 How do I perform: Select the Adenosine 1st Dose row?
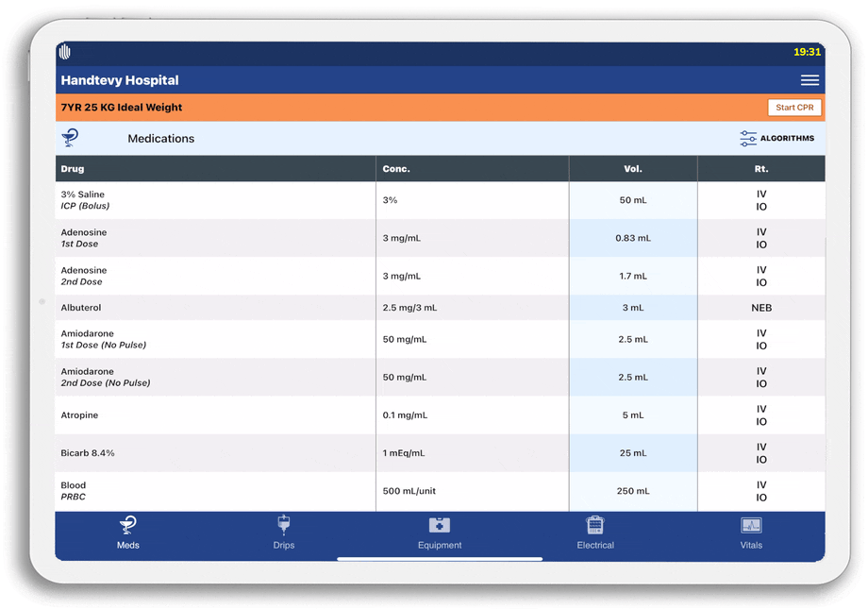click(x=84, y=238)
